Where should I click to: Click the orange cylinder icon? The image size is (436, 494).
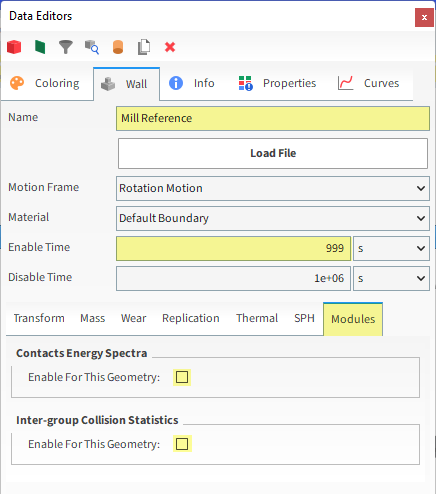[x=118, y=47]
